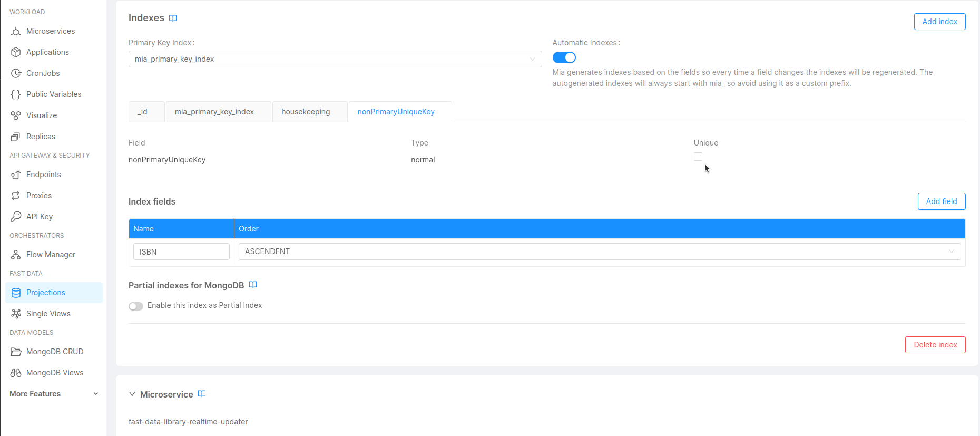
Task: Select the Flow Manager icon in sidebar
Action: tap(16, 255)
